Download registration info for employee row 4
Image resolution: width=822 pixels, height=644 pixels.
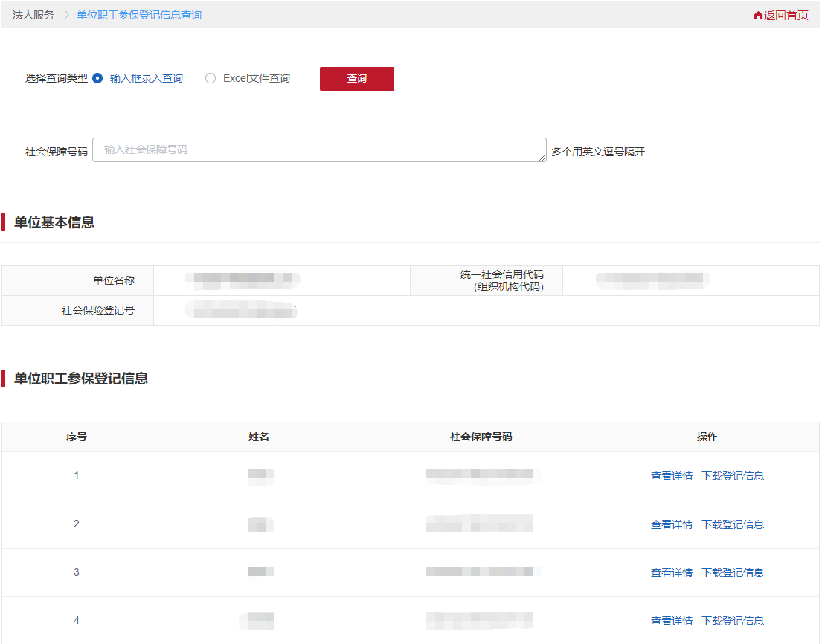733,620
